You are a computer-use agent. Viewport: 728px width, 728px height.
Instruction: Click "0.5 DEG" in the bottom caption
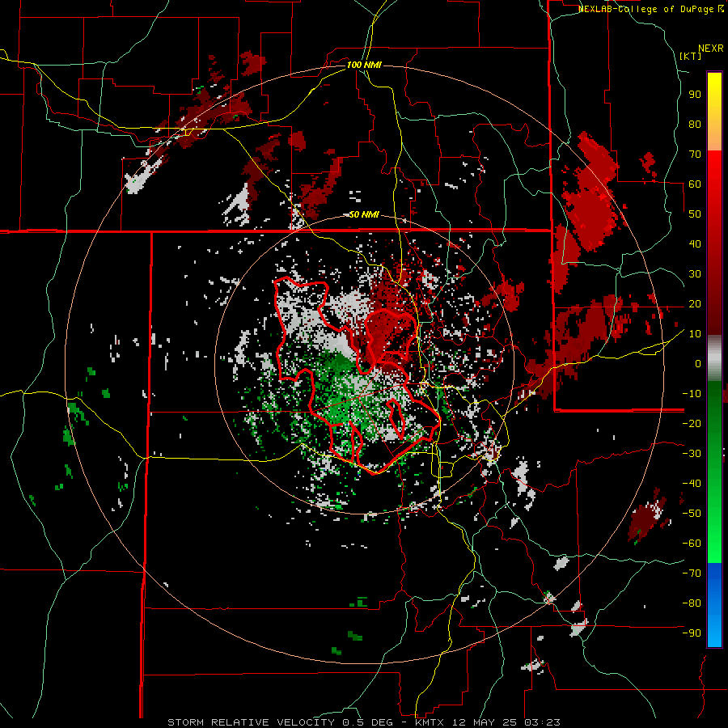pos(366,722)
